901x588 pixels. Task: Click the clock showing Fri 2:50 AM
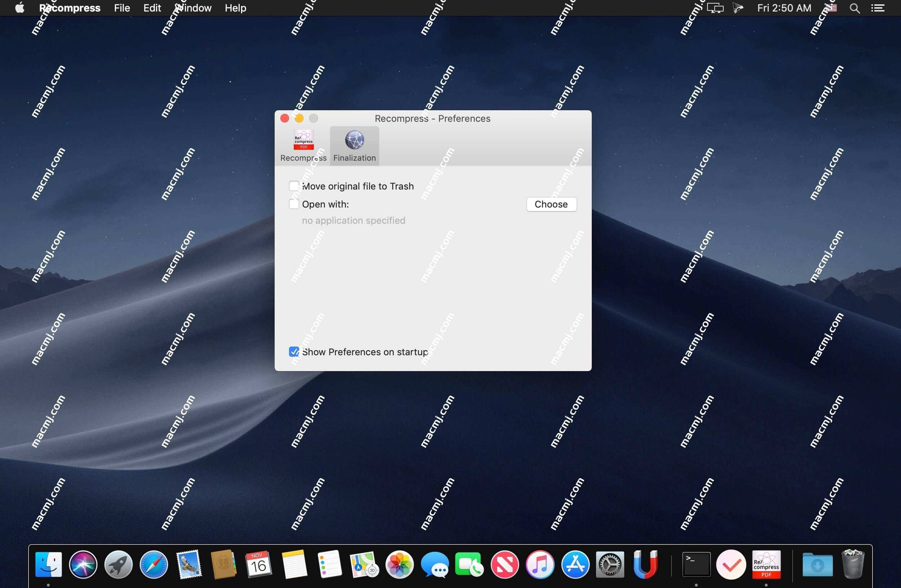(784, 8)
